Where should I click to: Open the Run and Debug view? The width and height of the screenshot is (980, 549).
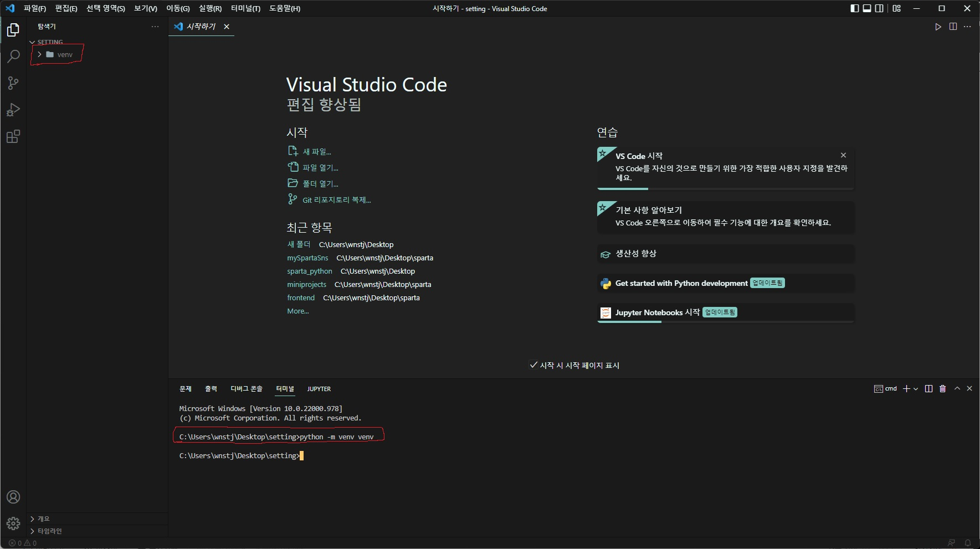(x=13, y=110)
